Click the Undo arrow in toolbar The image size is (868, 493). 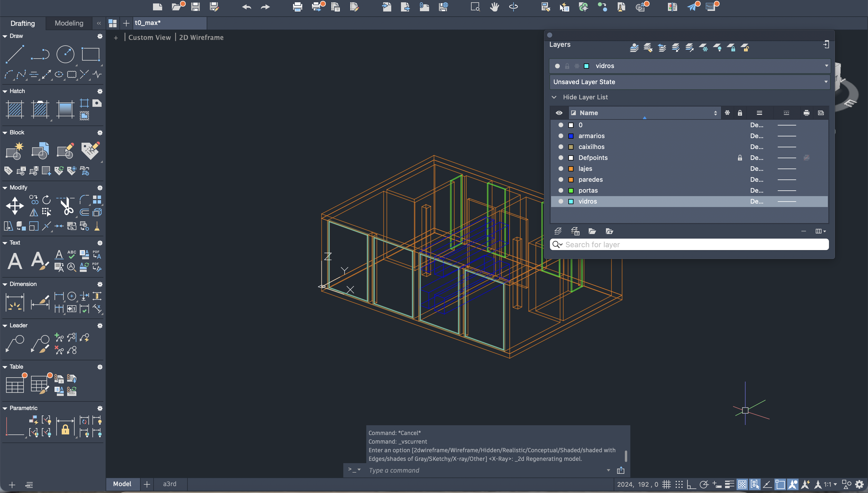coord(246,7)
